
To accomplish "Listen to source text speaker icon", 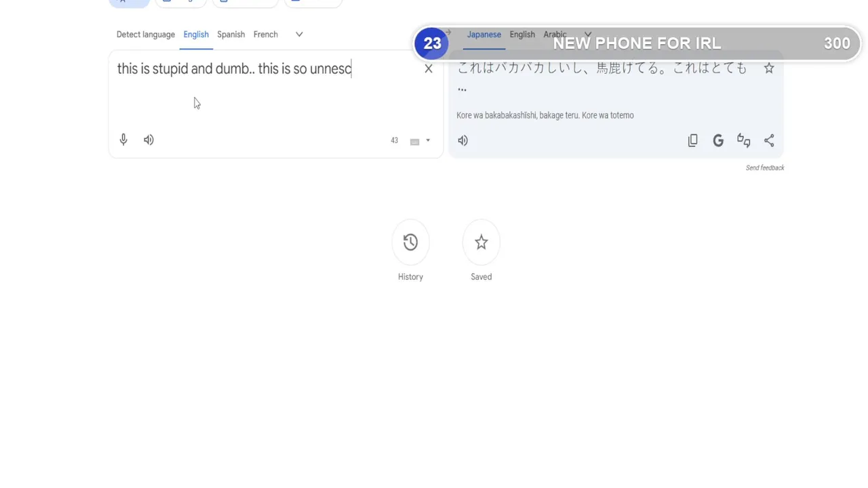I will [149, 140].
